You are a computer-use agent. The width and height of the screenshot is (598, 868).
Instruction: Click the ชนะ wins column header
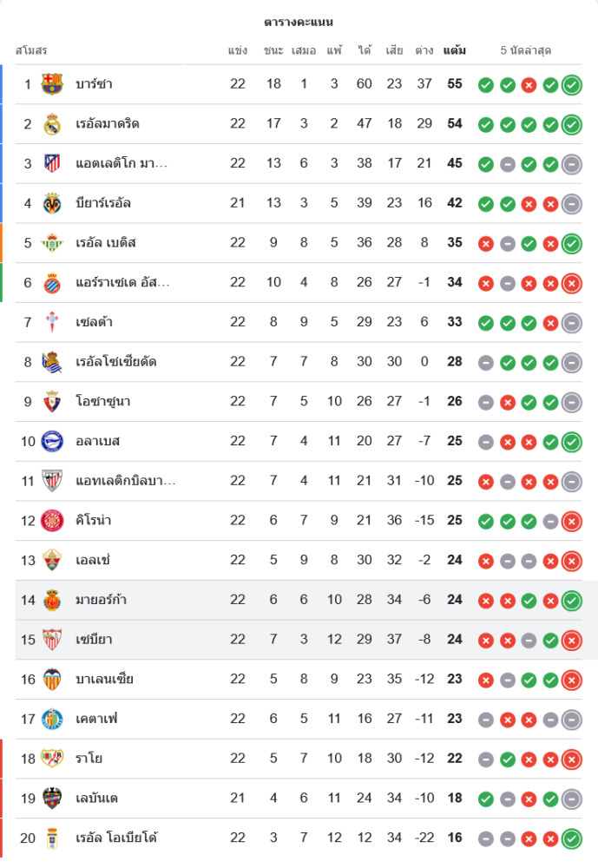273,50
